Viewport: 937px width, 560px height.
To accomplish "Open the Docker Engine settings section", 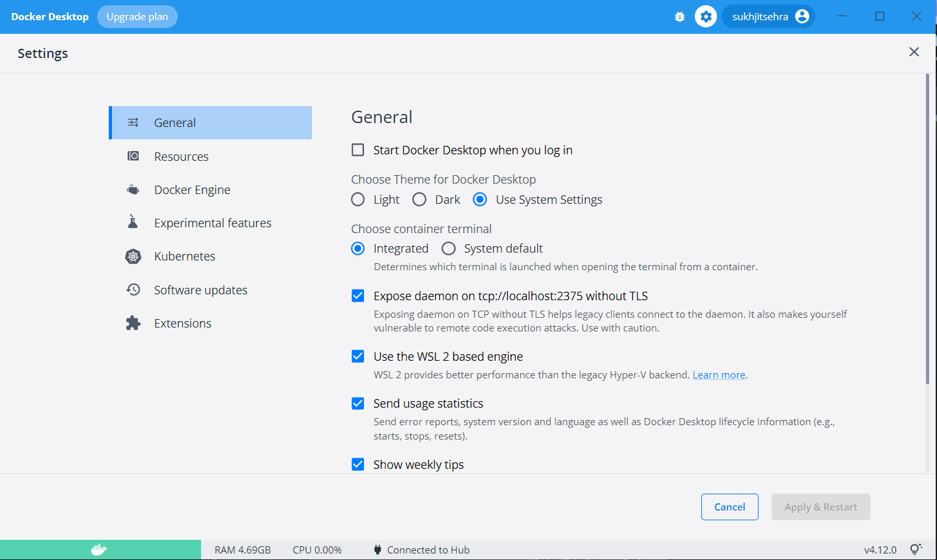I will [x=192, y=189].
